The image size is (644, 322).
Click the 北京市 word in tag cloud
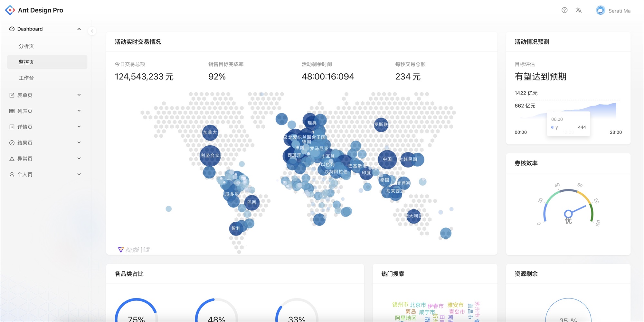[x=418, y=305]
